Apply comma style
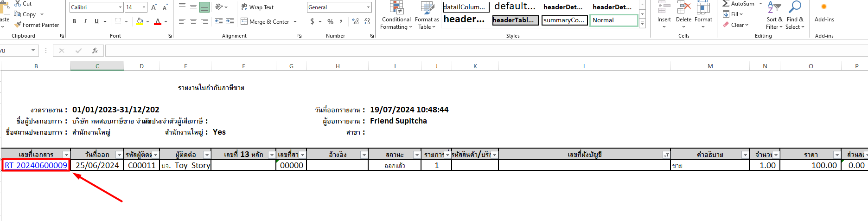The width and height of the screenshot is (868, 221). click(x=341, y=21)
